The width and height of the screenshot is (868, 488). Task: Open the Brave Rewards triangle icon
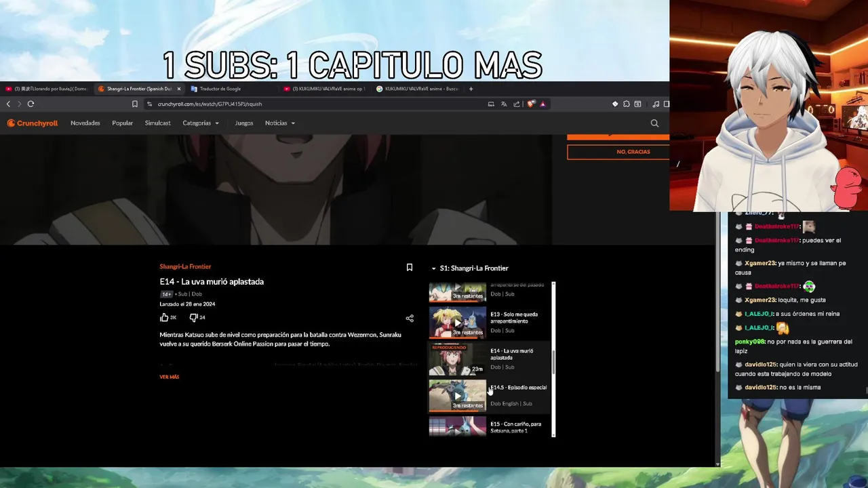542,104
